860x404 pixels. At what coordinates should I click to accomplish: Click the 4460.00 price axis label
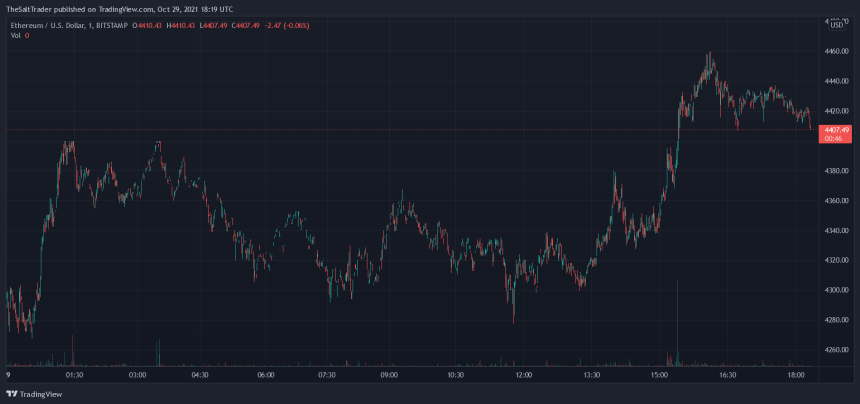tap(837, 50)
